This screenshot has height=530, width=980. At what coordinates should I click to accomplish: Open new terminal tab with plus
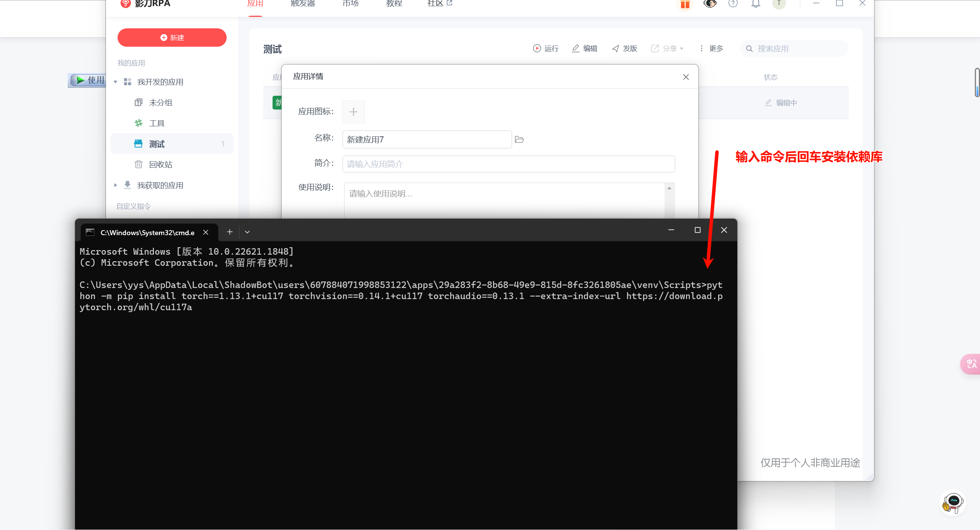click(230, 232)
